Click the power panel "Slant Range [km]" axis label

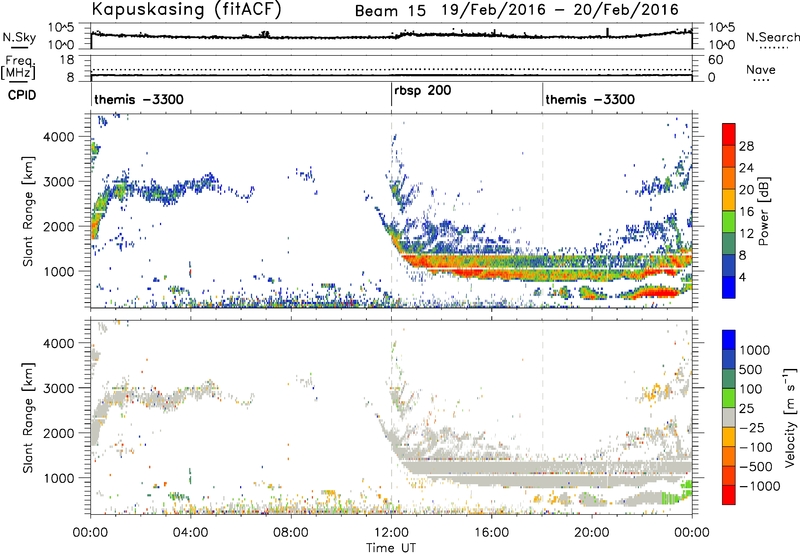coord(28,211)
